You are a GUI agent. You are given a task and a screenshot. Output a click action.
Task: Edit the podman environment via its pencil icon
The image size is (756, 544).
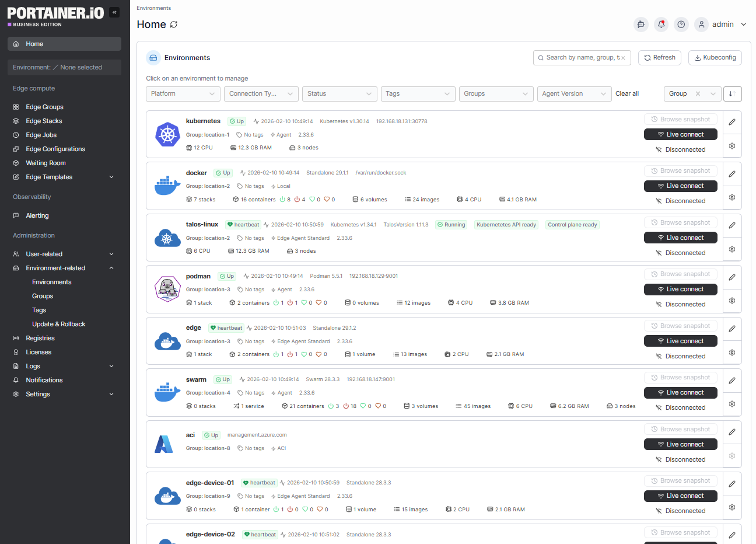coord(732,277)
